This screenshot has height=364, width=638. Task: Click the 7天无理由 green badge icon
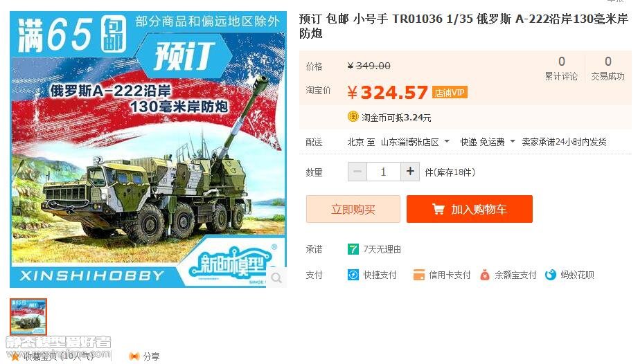coord(353,249)
